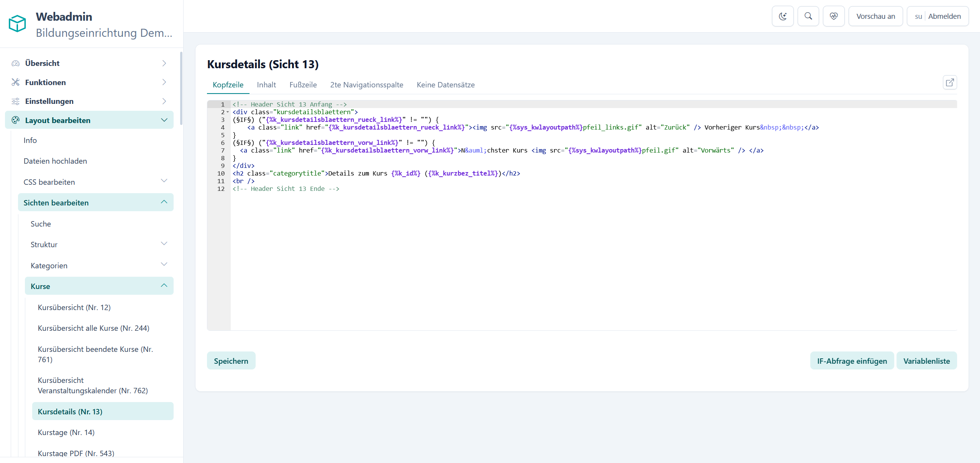Collapse the Kurse submenu chevron
Viewport: 980px width, 463px height.
click(x=164, y=285)
